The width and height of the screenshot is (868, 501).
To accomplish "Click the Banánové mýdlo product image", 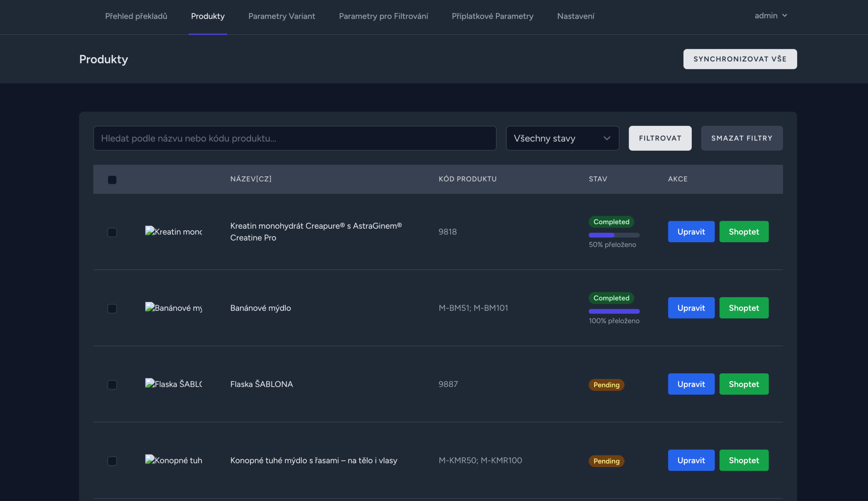I will click(173, 308).
